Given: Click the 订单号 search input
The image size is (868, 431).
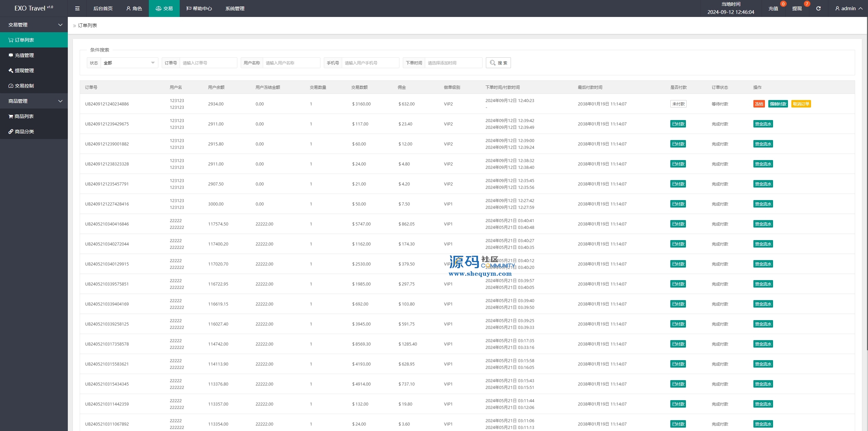Looking at the screenshot, I should tap(208, 63).
